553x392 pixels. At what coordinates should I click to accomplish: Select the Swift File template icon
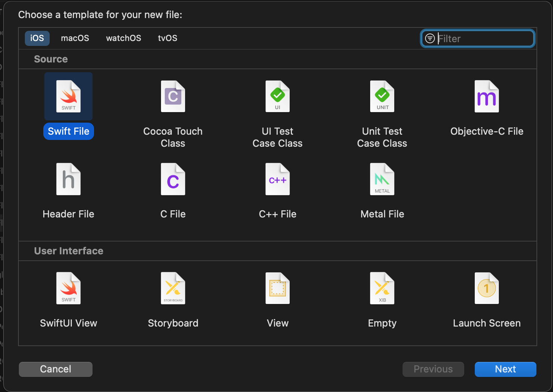[68, 96]
